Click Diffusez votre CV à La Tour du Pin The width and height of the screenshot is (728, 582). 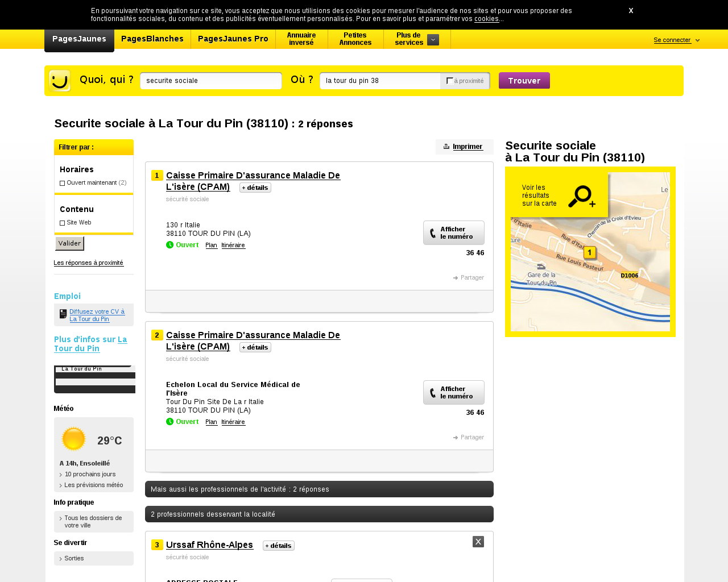pyautogui.click(x=97, y=315)
